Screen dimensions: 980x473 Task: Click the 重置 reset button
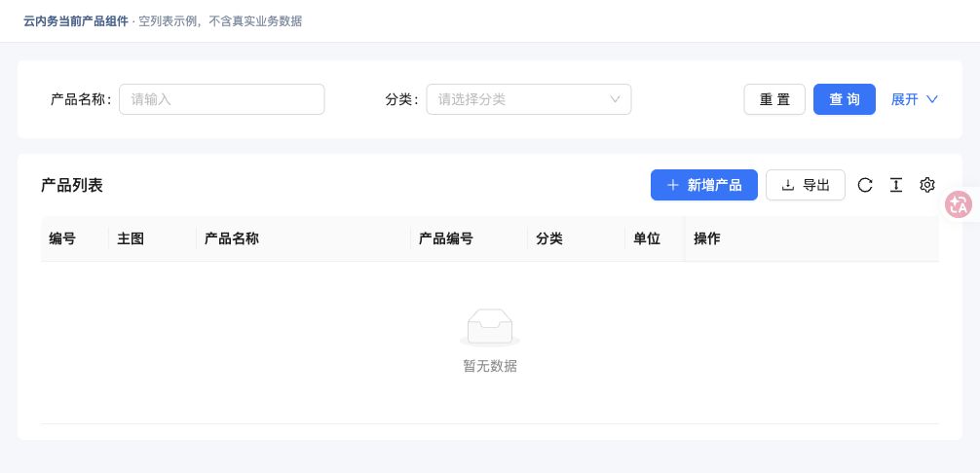774,99
